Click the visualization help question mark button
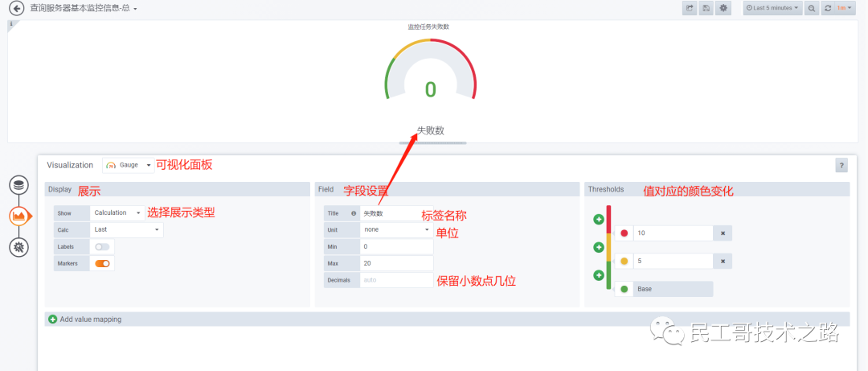This screenshot has width=868, height=371. pos(841,165)
